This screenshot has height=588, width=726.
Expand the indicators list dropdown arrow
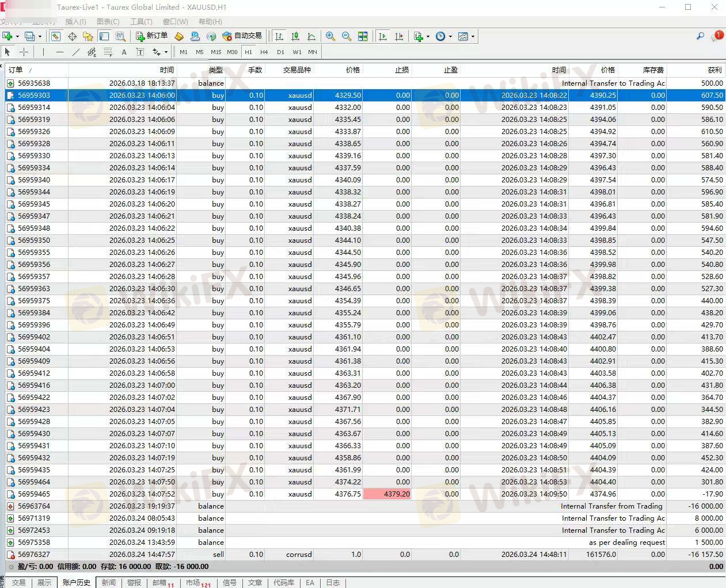(428, 37)
